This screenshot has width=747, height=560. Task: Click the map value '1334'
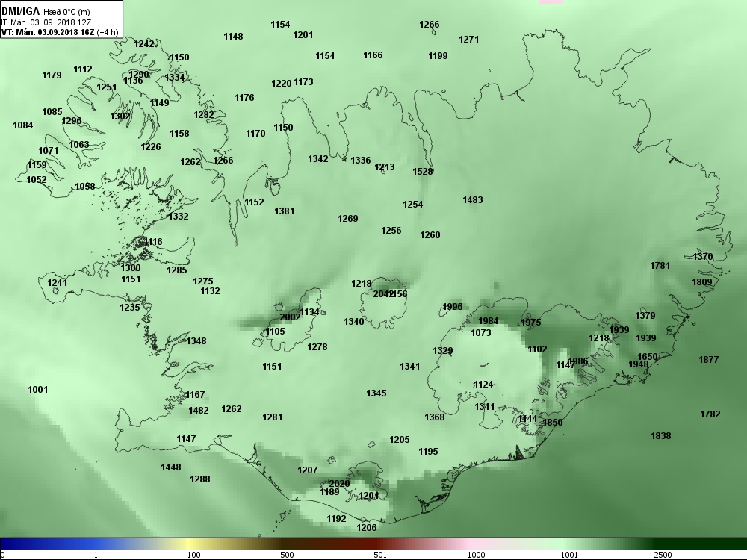tap(174, 77)
